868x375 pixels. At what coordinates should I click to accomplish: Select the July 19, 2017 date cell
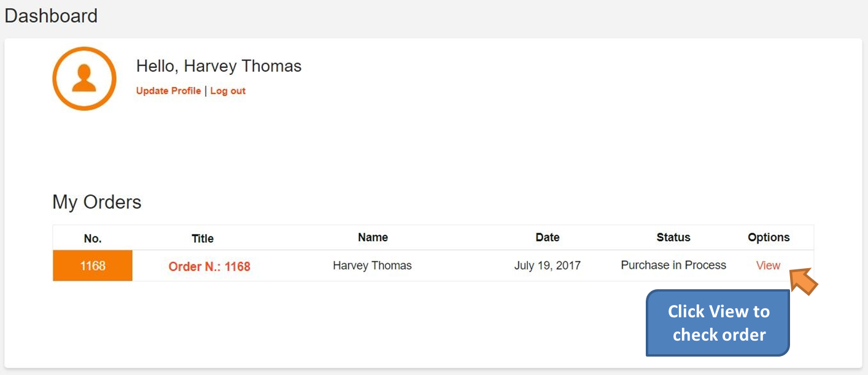547,265
